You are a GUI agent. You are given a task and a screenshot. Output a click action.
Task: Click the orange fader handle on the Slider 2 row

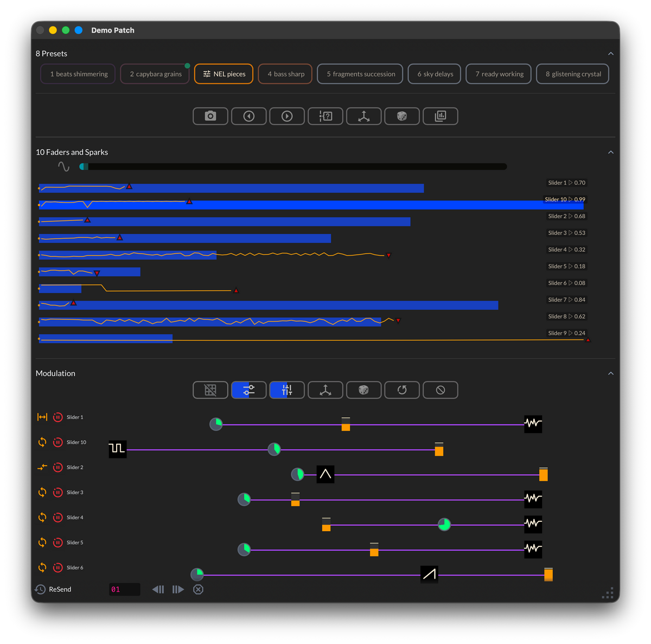point(543,475)
